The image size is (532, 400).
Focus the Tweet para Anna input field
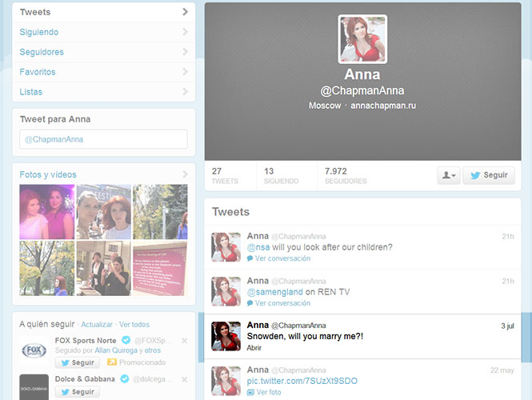click(103, 139)
